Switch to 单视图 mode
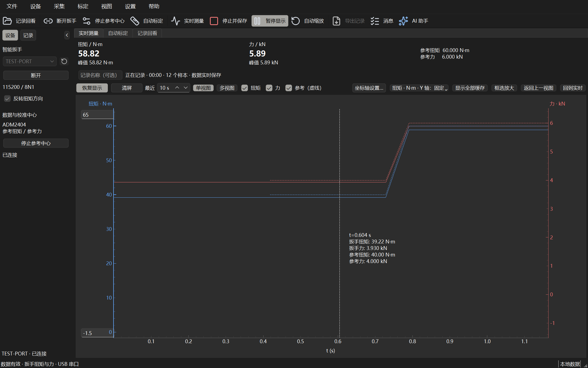Image resolution: width=588 pixels, height=368 pixels. [x=203, y=88]
